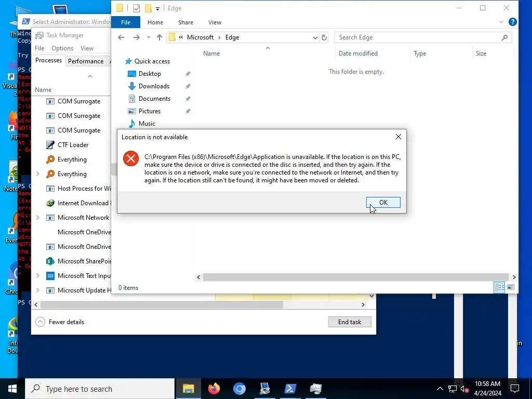Click Task Manager horizontal scrollbar
This screenshot has width=532, height=399.
[x=162, y=304]
